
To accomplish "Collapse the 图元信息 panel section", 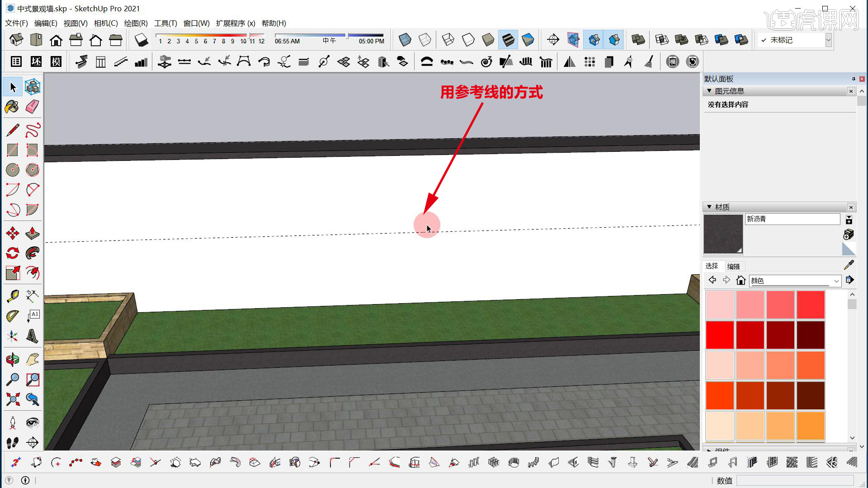I will click(709, 91).
